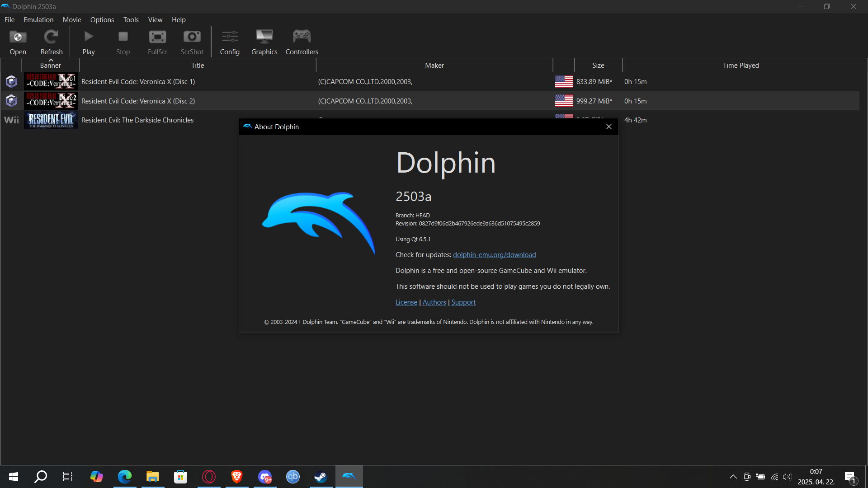Sort by Size column header

click(598, 66)
